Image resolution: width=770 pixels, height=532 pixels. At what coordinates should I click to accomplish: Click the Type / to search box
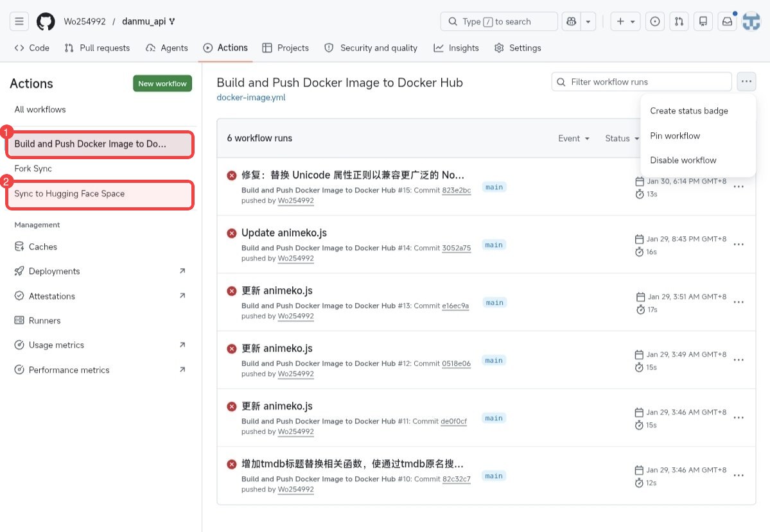click(499, 21)
